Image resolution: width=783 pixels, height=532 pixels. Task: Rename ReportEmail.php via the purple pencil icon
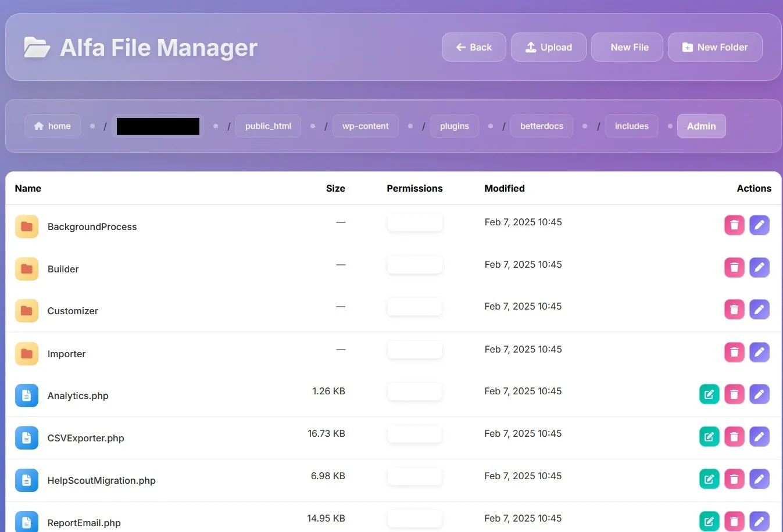(759, 521)
